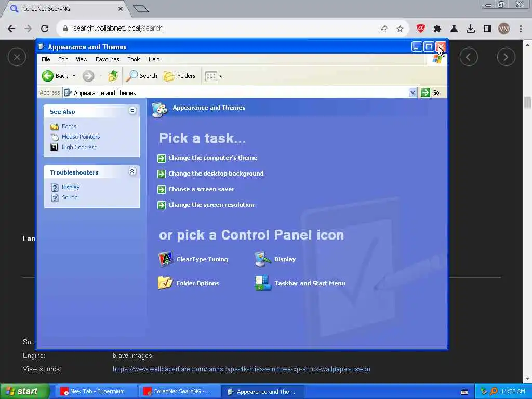The height and width of the screenshot is (399, 532).
Task: Click the Mouse Pointers icon in See Also
Action: 54,137
